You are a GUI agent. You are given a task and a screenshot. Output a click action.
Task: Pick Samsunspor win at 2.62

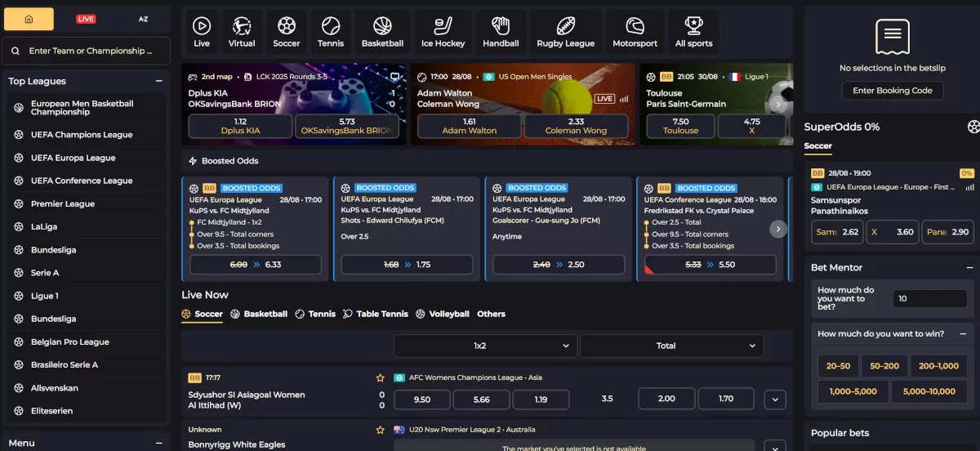click(x=838, y=232)
